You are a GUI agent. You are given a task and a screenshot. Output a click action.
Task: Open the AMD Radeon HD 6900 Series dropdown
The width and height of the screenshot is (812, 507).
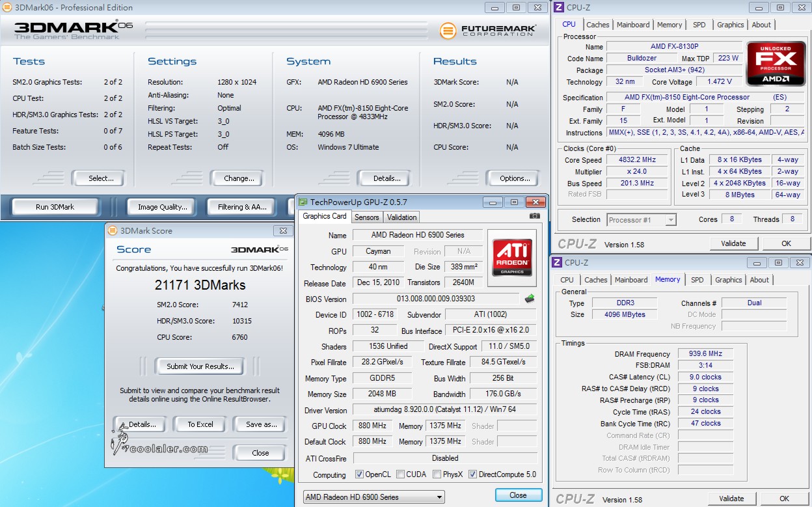click(374, 497)
